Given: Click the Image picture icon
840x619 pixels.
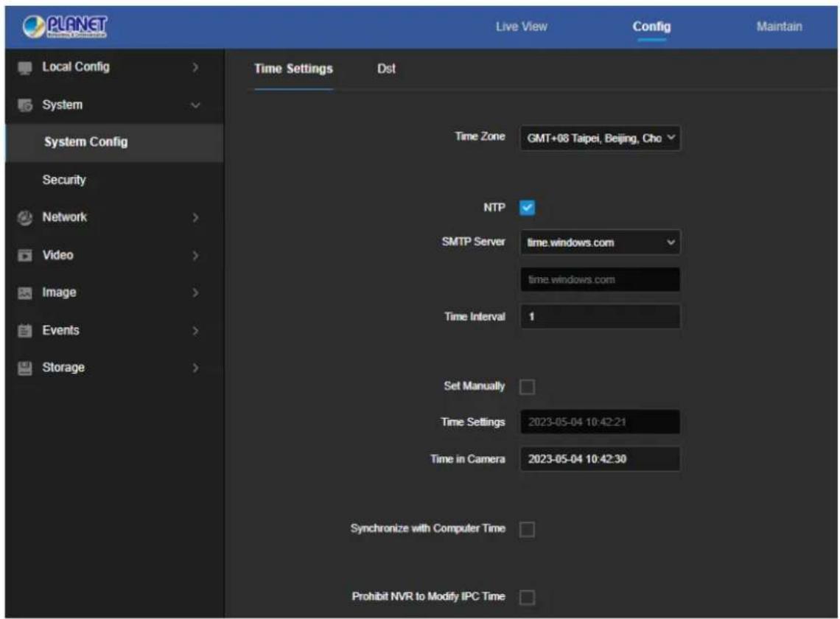Looking at the screenshot, I should pos(24,293).
